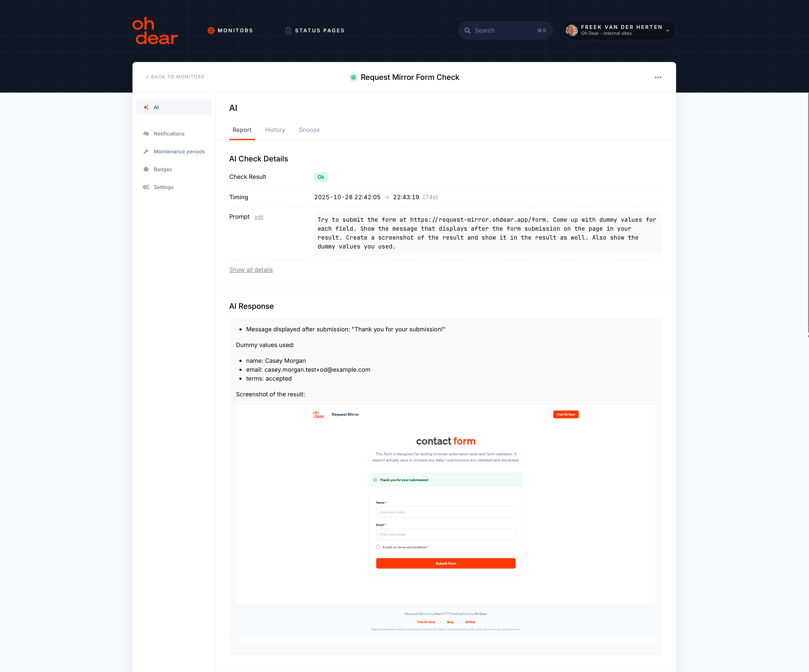Screen dimensions: 809x672
Task: Click the prompt edit link
Action: [x=259, y=217]
